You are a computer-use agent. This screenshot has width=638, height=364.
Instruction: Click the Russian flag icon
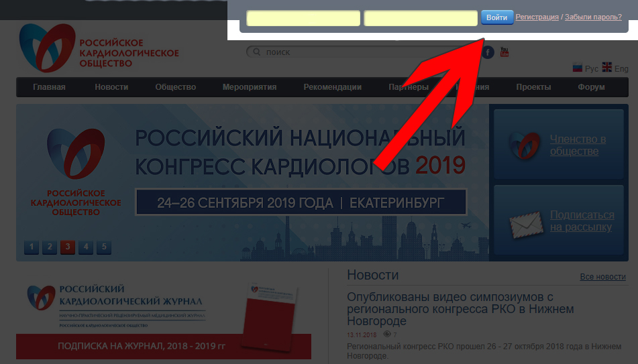tap(578, 67)
